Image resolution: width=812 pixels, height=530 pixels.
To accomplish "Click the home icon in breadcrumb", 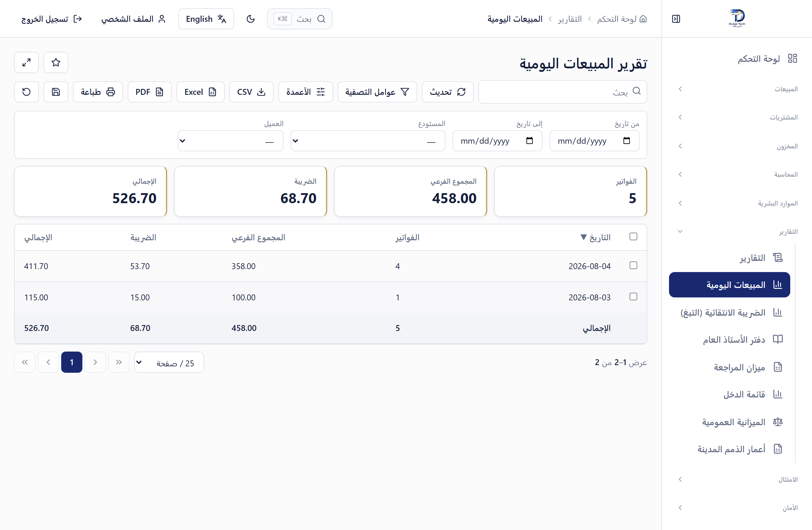I will 643,19.
